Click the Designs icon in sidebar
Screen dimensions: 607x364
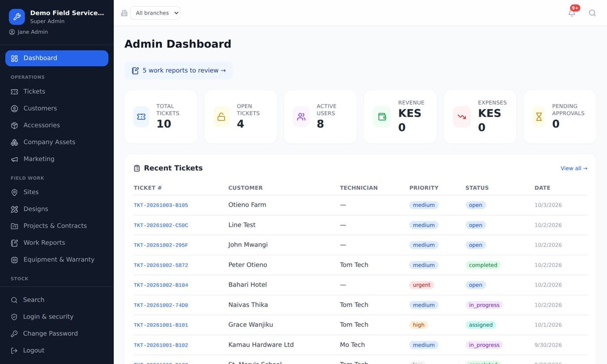tap(14, 209)
